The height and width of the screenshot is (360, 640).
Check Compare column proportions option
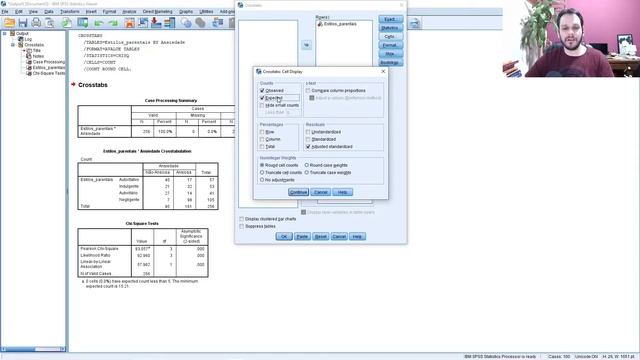tap(308, 91)
